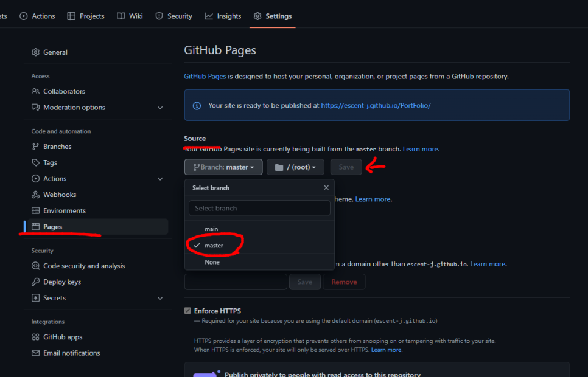Viewport: 588px width, 377px height.
Task: Click the sidebar Actions play icon
Action: pos(36,178)
